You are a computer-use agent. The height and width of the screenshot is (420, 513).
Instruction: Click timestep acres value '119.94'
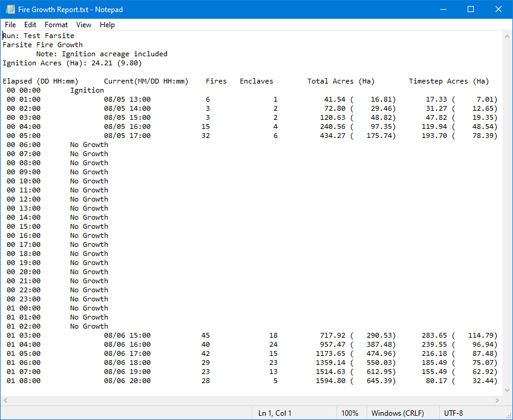pyautogui.click(x=434, y=126)
